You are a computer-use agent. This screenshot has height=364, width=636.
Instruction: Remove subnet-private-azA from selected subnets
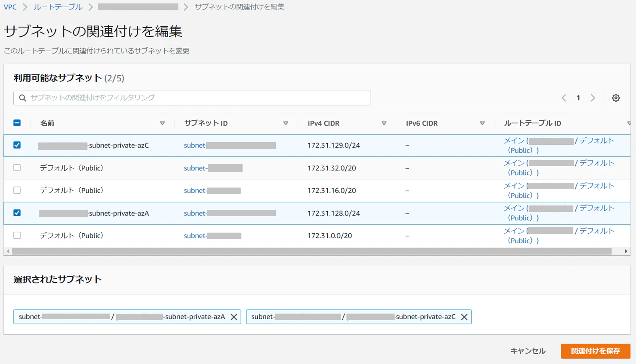[x=234, y=317]
